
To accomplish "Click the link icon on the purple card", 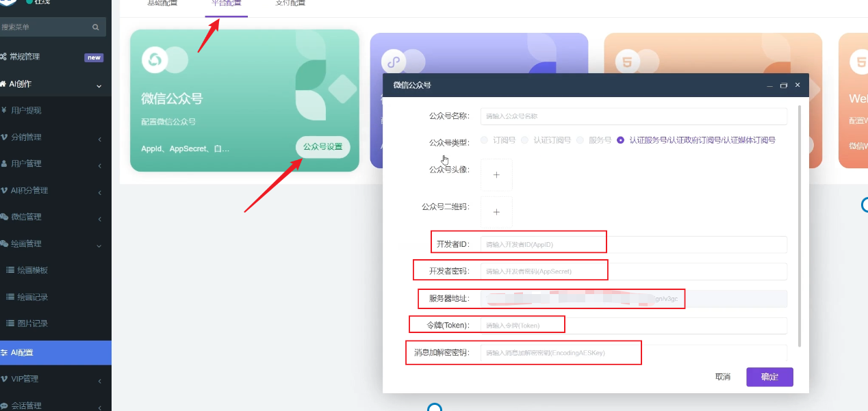I will pos(394,62).
